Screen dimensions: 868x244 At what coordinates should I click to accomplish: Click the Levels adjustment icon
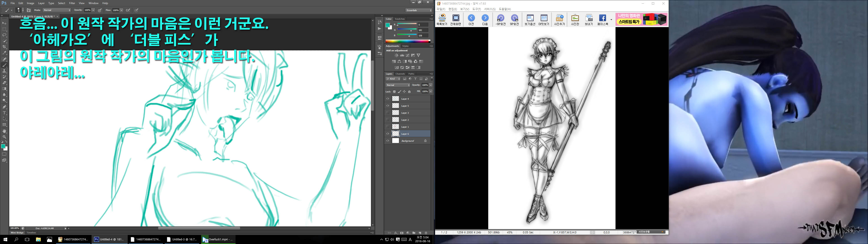[x=402, y=55]
